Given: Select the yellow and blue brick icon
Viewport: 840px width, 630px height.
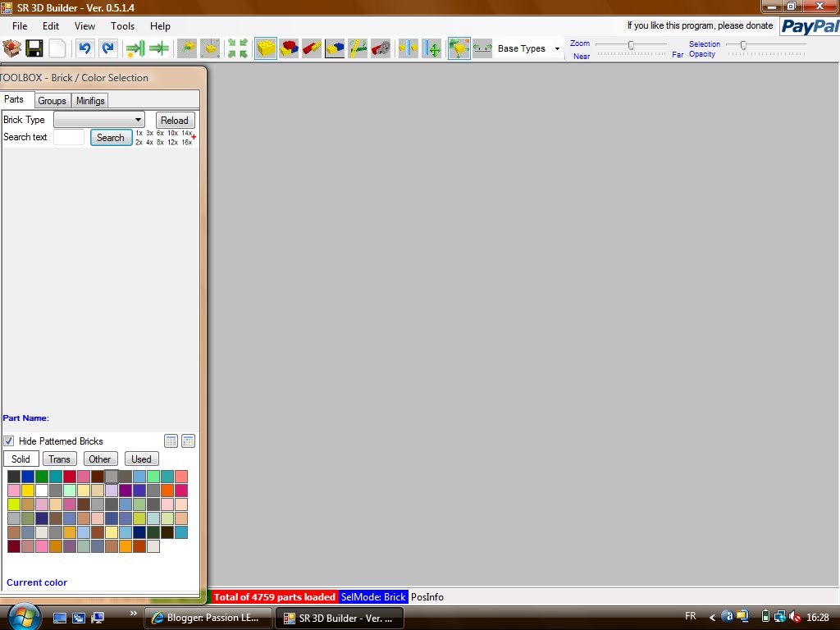Looking at the screenshot, I should point(335,48).
